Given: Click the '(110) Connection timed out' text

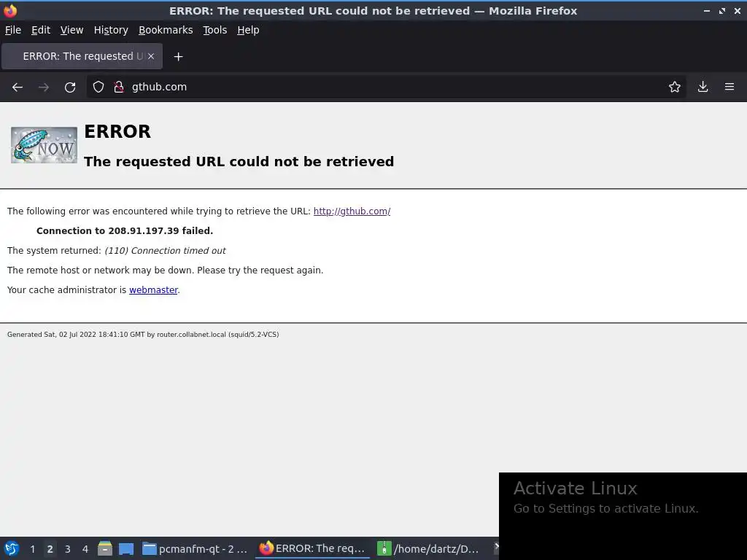Looking at the screenshot, I should click(x=165, y=251).
